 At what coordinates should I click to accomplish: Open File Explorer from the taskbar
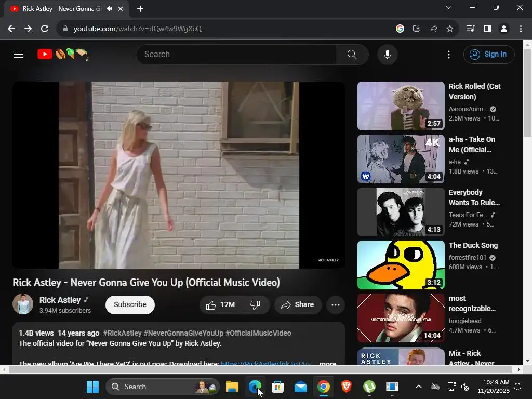[x=232, y=387]
